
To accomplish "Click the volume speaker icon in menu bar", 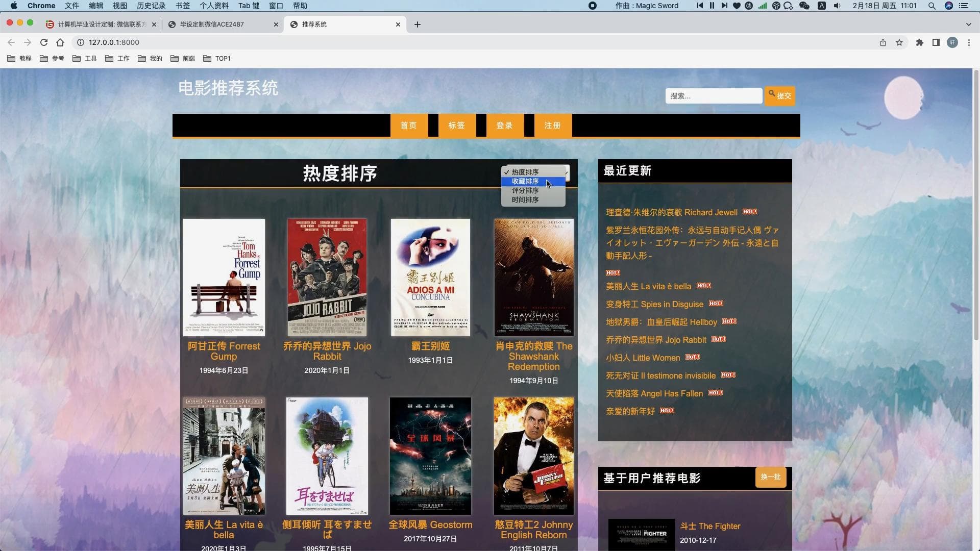I will (x=837, y=6).
